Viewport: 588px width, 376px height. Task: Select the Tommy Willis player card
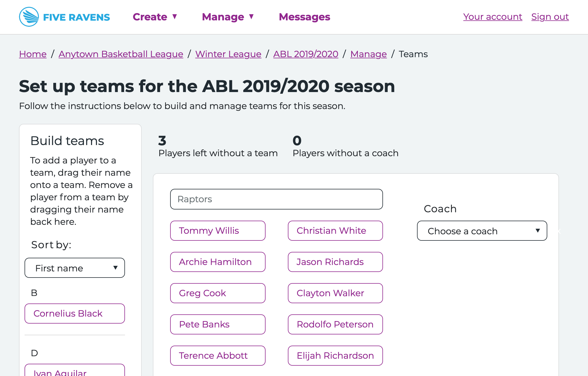(218, 231)
